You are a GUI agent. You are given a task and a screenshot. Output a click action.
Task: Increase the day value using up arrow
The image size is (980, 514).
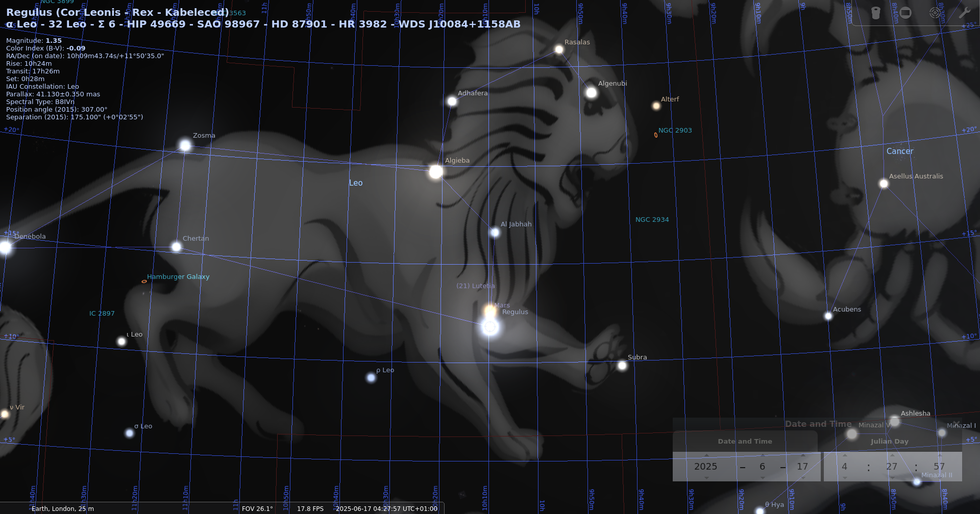click(x=803, y=455)
